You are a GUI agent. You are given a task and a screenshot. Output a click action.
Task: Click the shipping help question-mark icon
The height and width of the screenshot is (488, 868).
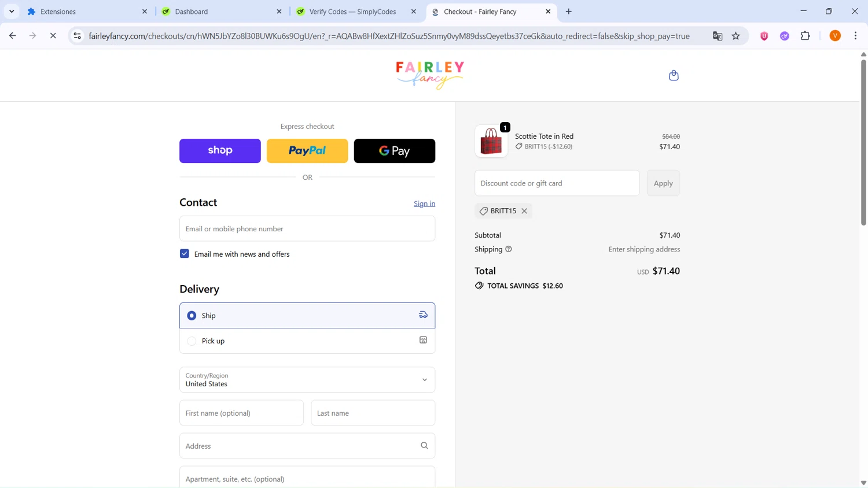click(509, 249)
